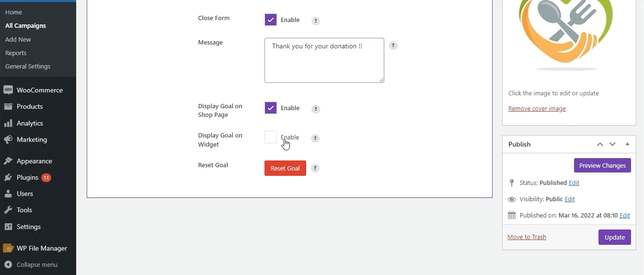Click the Analytics bar chart icon
Viewport: 644px width, 275px height.
8,123
